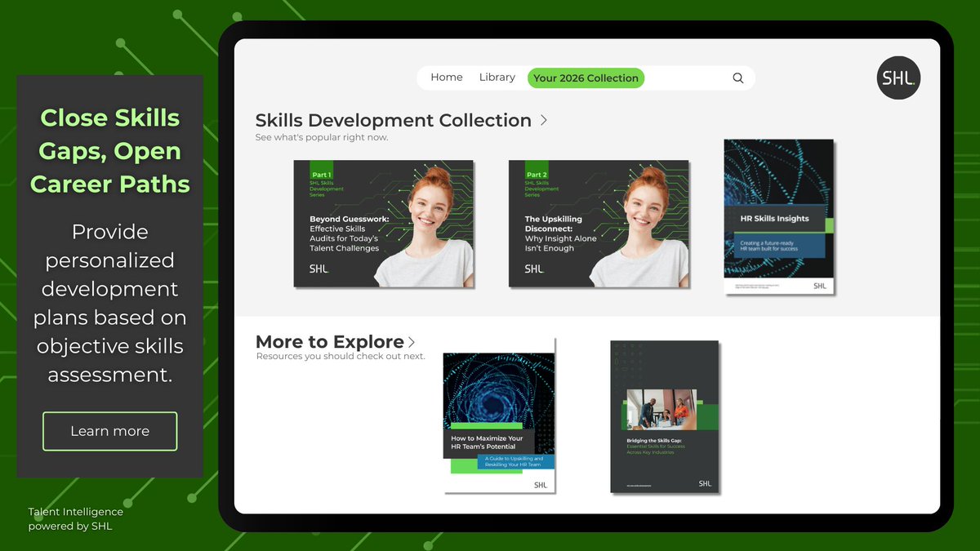Screen dimensions: 980x551
Task: Open the round SHL logo badge
Action: (899, 78)
